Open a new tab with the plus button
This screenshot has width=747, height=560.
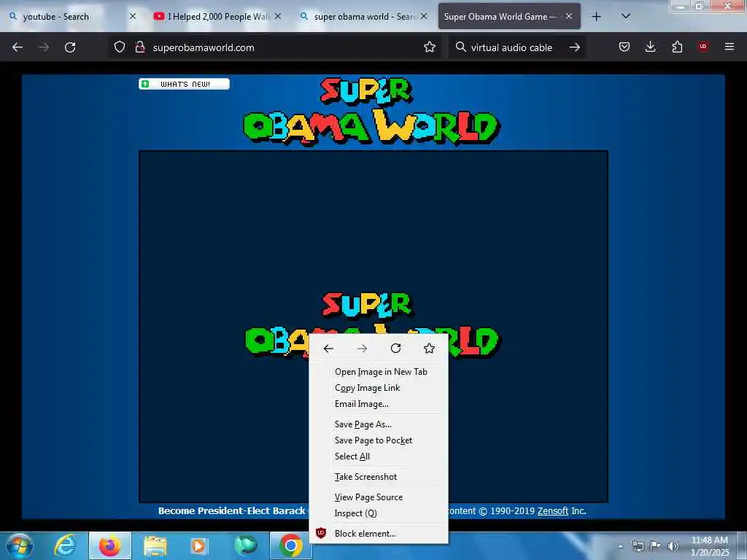(597, 17)
